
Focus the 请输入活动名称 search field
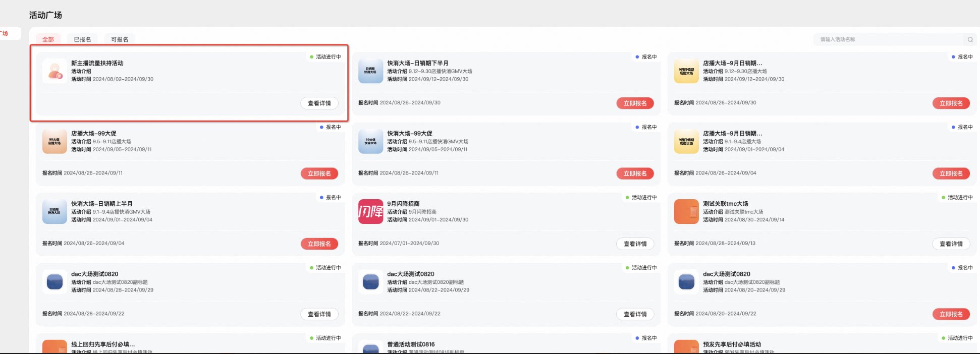(x=889, y=39)
